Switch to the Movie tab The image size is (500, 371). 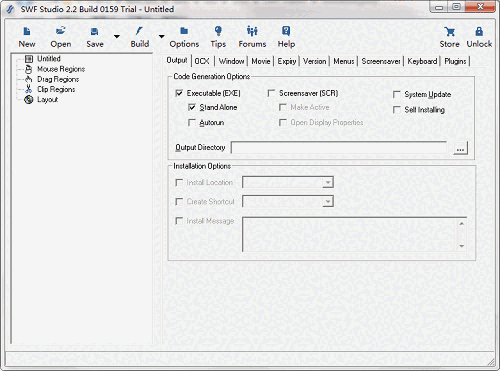coord(261,61)
